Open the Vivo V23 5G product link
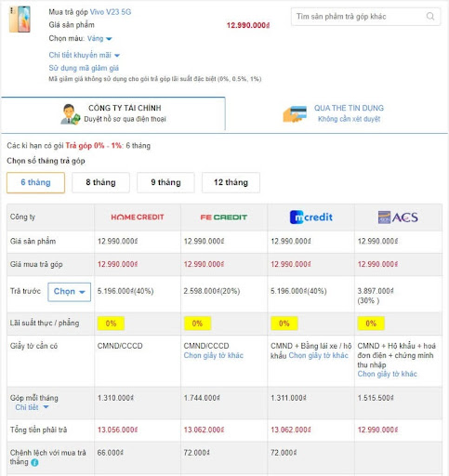 click(x=111, y=12)
